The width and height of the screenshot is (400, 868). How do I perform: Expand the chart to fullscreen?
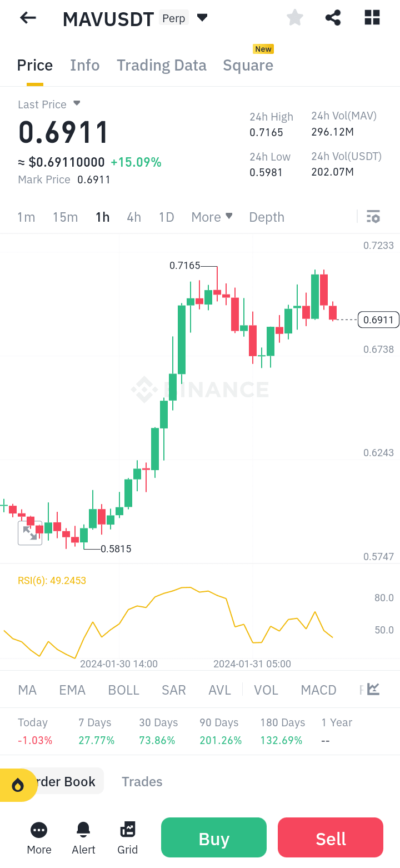[x=30, y=532]
